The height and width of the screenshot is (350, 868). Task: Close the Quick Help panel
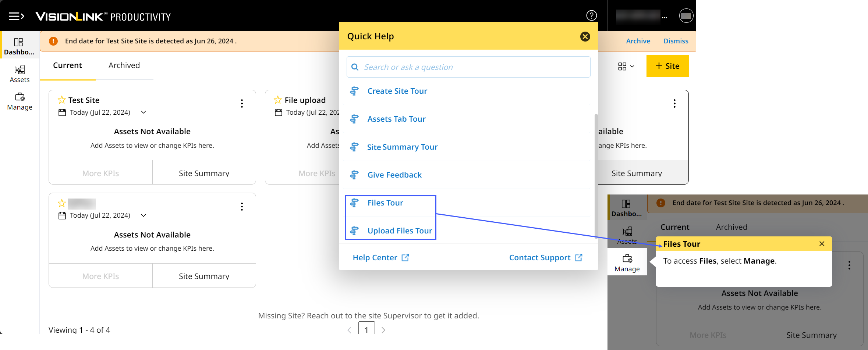point(585,36)
